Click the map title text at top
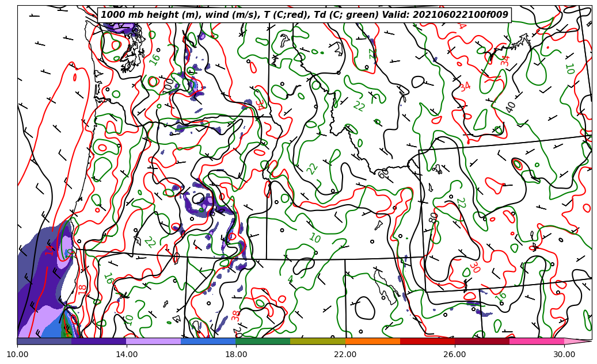This screenshot has width=597, height=364. tap(305, 15)
